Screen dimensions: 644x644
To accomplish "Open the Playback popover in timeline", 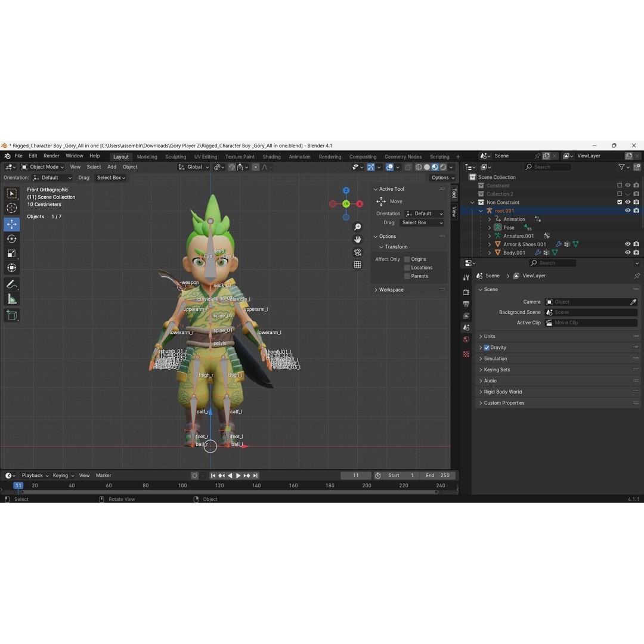I will pyautogui.click(x=35, y=476).
